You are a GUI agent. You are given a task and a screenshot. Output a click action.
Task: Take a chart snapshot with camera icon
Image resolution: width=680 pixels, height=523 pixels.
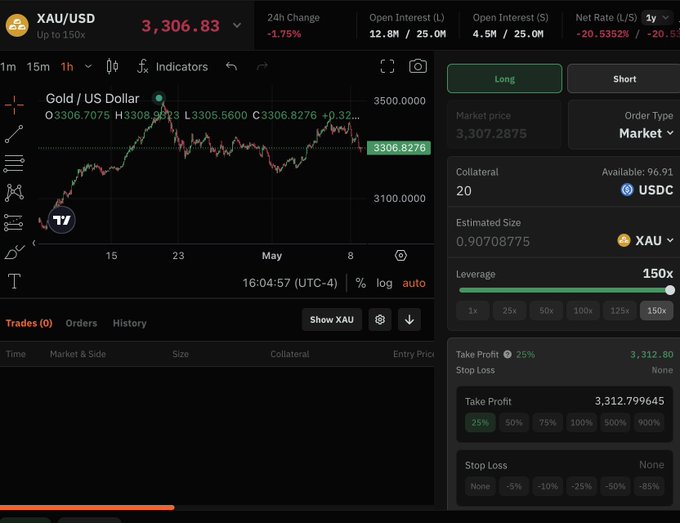pos(418,66)
